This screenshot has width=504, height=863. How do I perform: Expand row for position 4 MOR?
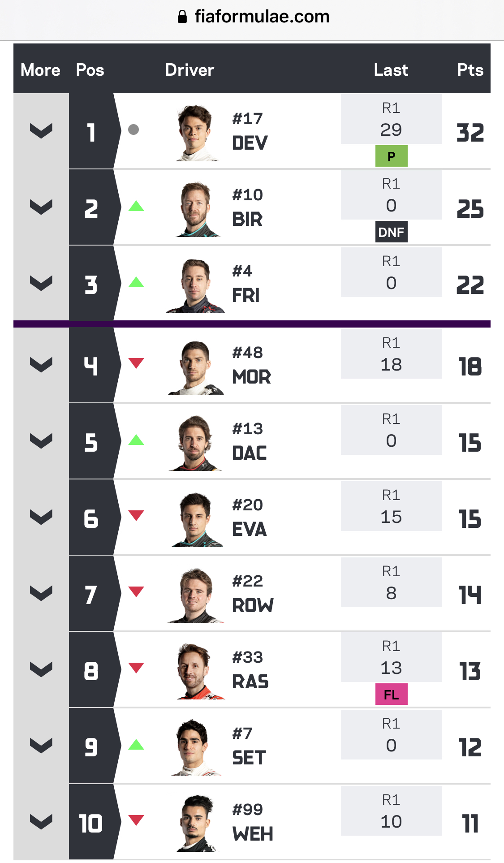pyautogui.click(x=41, y=365)
